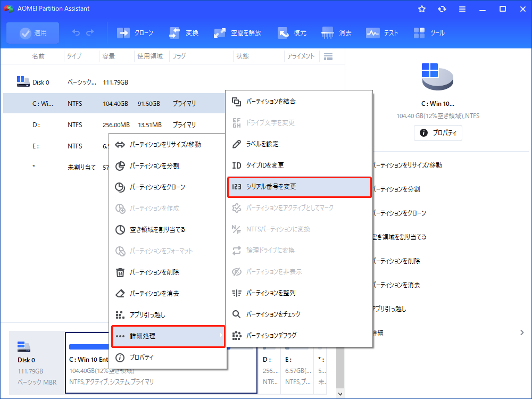Screen dimensions: 532x399
Task: Expand the Advanced chevron in right panel
Action: click(522, 332)
